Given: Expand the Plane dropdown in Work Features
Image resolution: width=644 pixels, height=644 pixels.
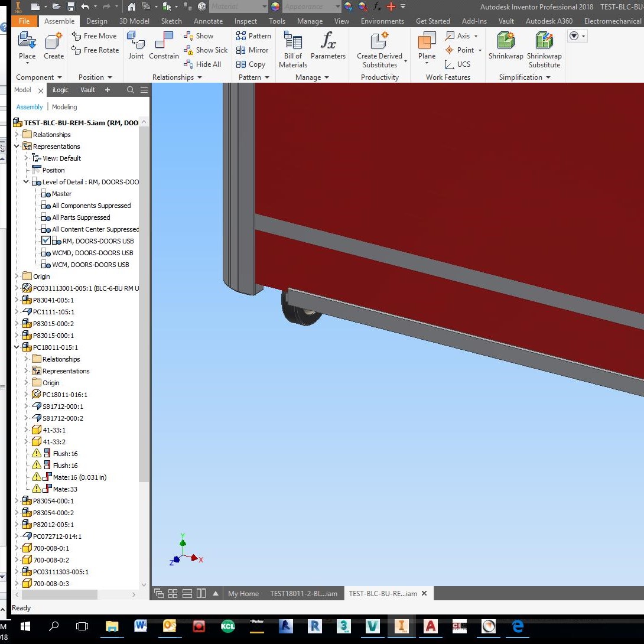Looking at the screenshot, I should click(426, 62).
